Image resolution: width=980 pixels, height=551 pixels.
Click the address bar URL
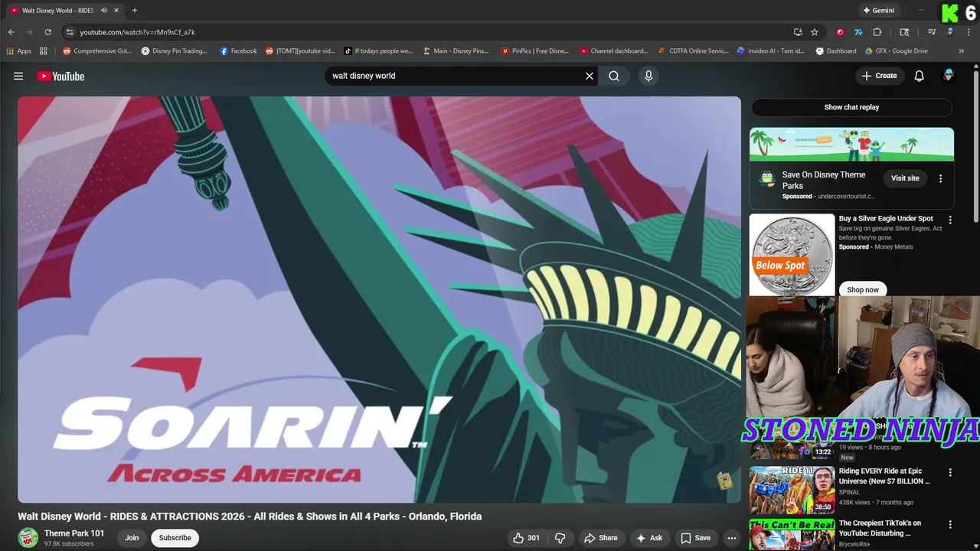pyautogui.click(x=138, y=32)
